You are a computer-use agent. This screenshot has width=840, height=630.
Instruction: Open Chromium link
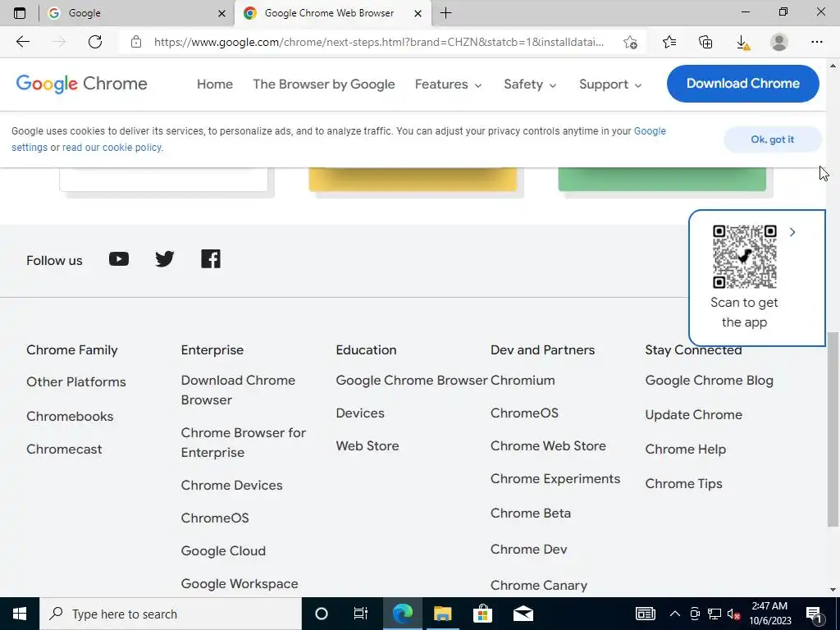point(523,381)
